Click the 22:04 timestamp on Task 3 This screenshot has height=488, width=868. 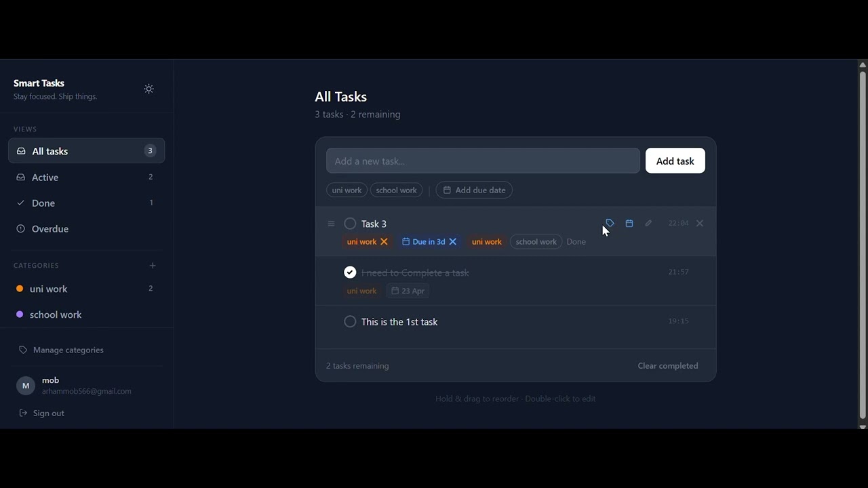click(x=678, y=223)
